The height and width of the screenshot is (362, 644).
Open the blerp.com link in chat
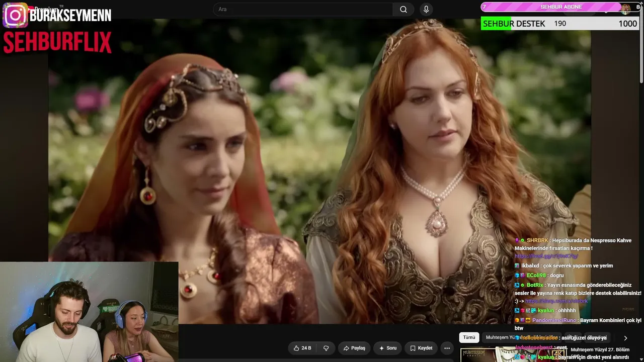556,301
